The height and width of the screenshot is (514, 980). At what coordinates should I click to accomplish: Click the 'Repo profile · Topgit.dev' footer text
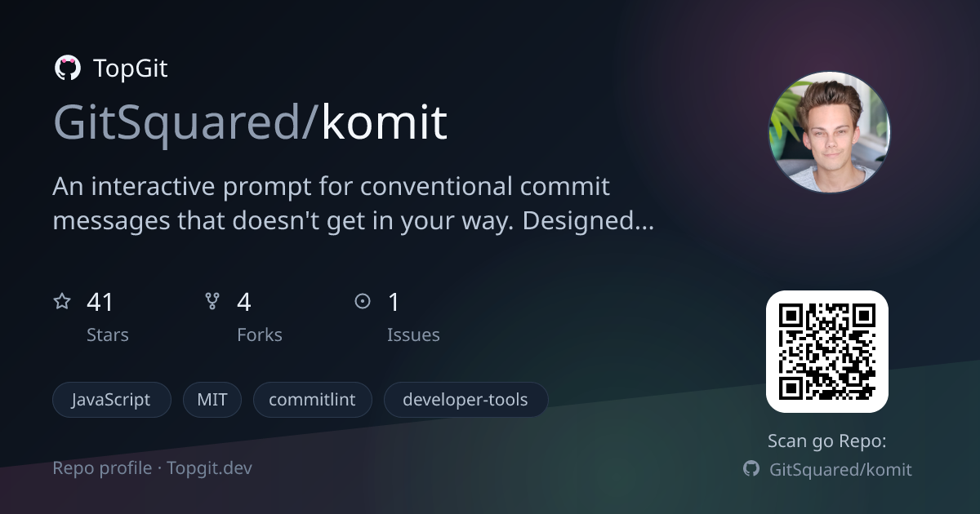tap(153, 468)
